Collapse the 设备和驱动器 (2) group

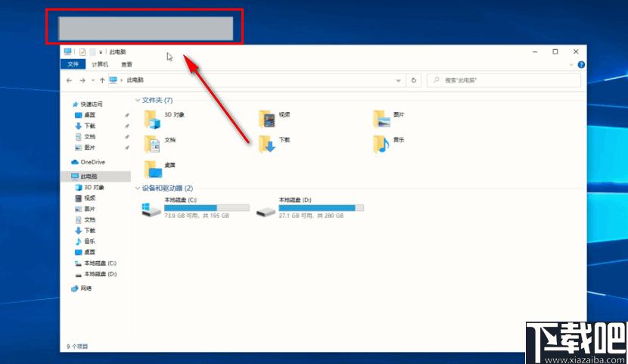pyautogui.click(x=138, y=188)
